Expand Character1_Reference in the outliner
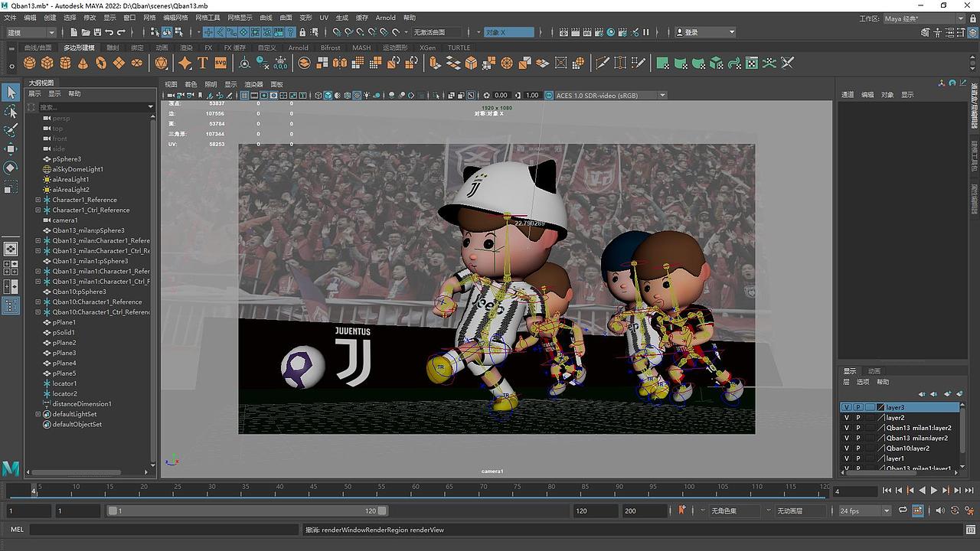980x551 pixels. [x=38, y=200]
